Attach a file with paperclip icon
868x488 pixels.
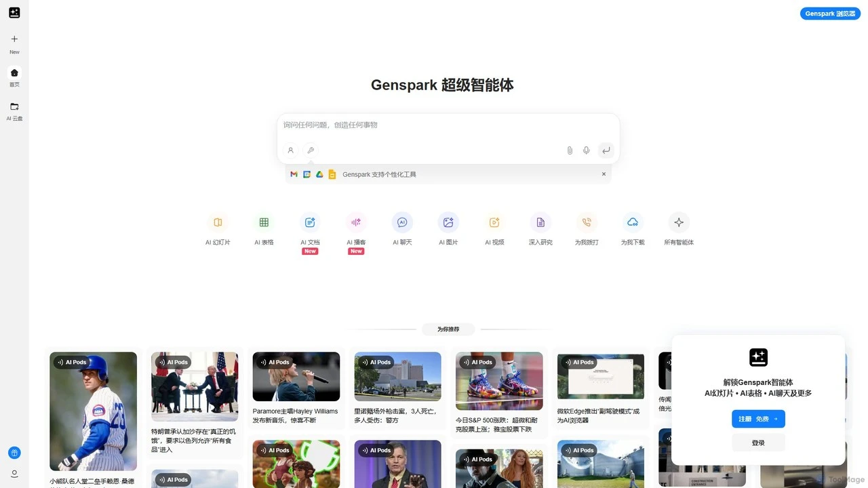[570, 150]
